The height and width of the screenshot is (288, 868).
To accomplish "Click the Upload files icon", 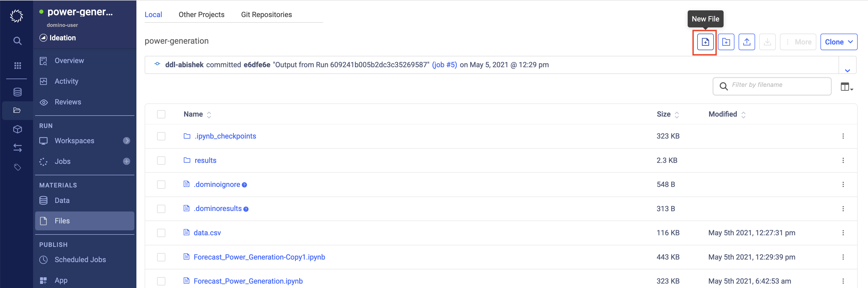I will 747,42.
